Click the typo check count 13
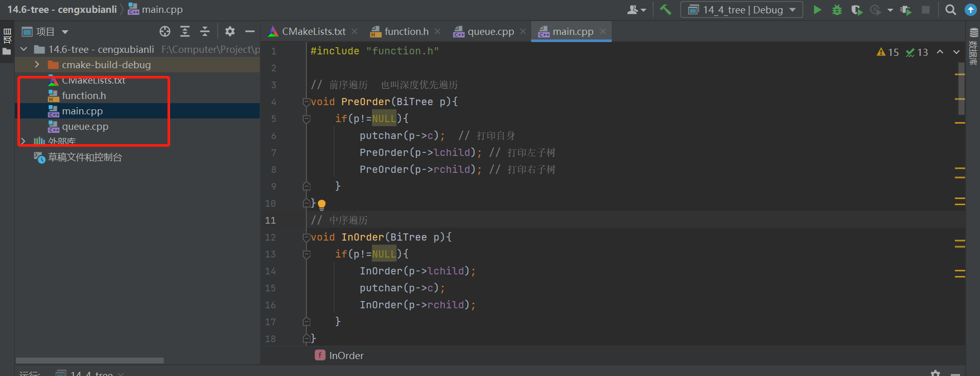 [x=917, y=52]
